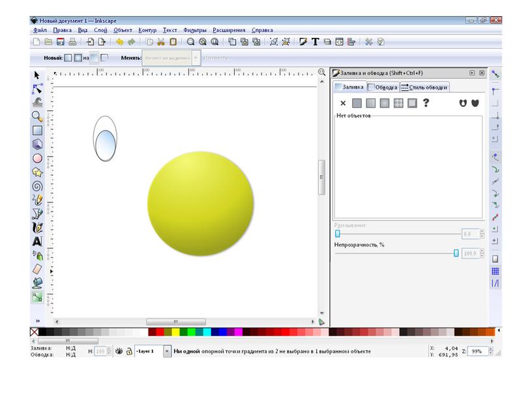
Task: Open fill and stroke dialog from toolbar
Action: pos(303,42)
